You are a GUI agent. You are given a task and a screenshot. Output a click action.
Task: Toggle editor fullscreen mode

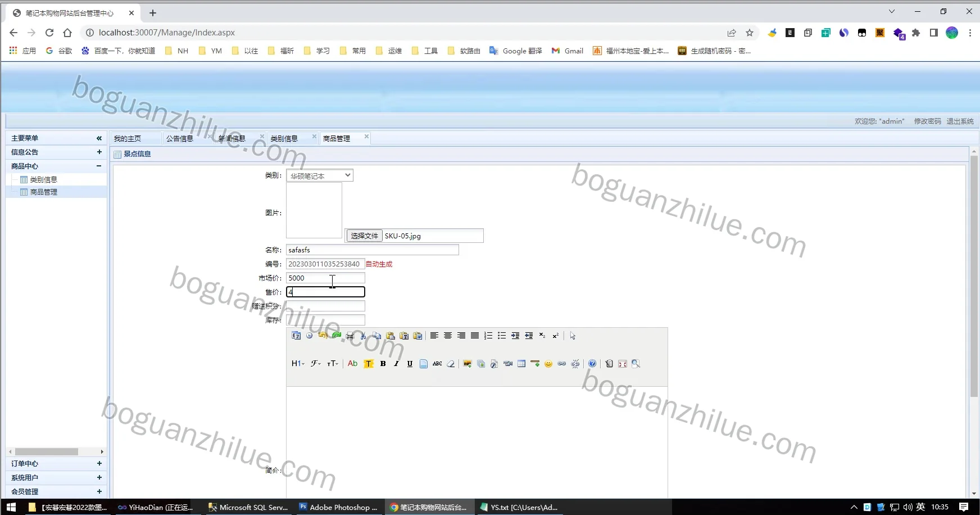tap(623, 364)
